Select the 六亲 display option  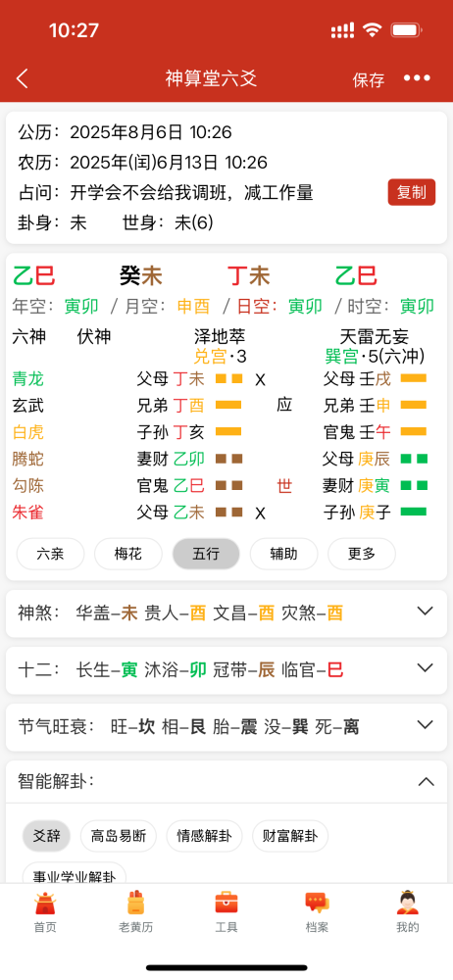pyautogui.click(x=51, y=554)
